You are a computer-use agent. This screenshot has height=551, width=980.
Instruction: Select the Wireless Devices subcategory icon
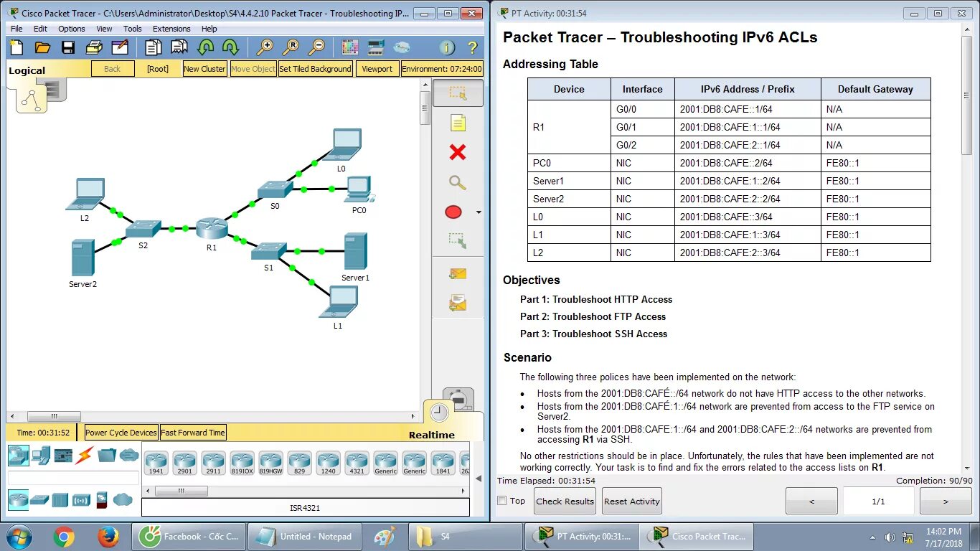[81, 499]
